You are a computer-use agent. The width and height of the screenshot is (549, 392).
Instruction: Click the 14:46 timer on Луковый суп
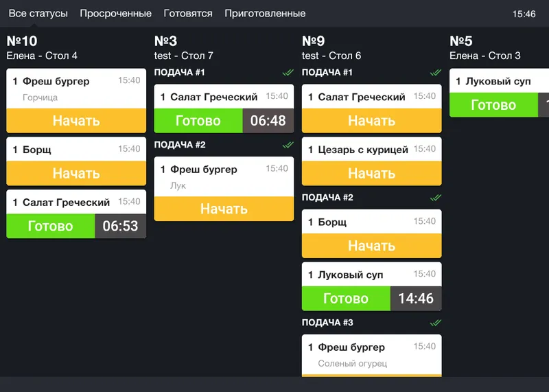(x=416, y=299)
